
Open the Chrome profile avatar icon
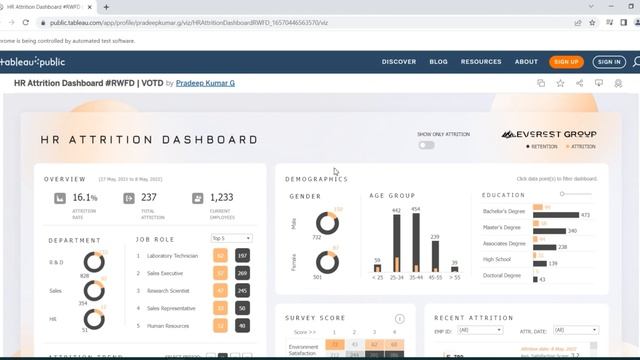click(637, 23)
